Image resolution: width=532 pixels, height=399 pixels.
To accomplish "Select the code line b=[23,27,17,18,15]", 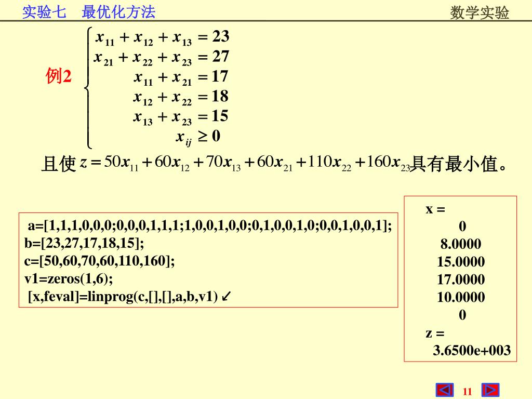I will point(84,243).
